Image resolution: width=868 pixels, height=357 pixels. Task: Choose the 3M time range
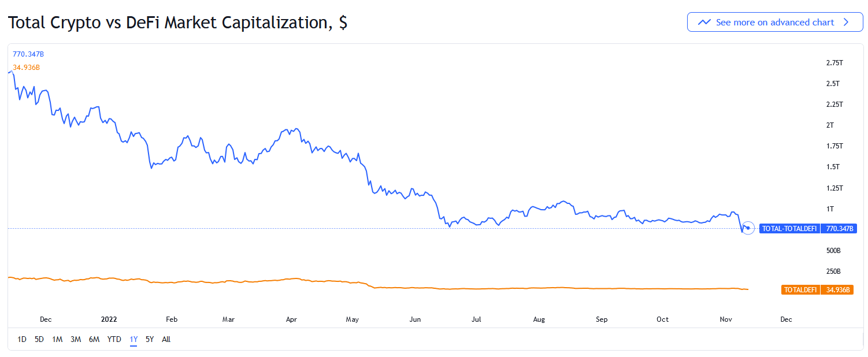(76, 339)
